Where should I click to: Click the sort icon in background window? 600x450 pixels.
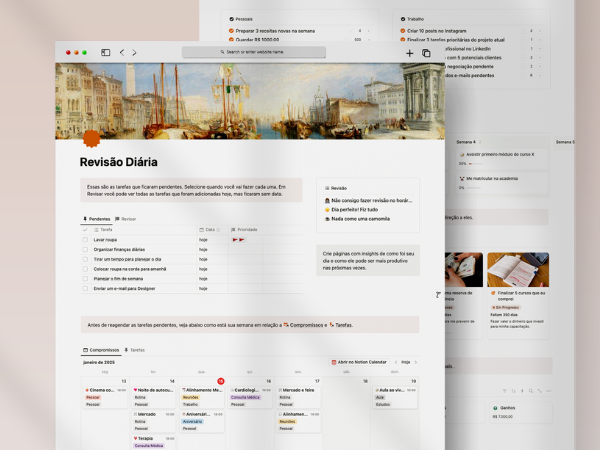coord(513,391)
